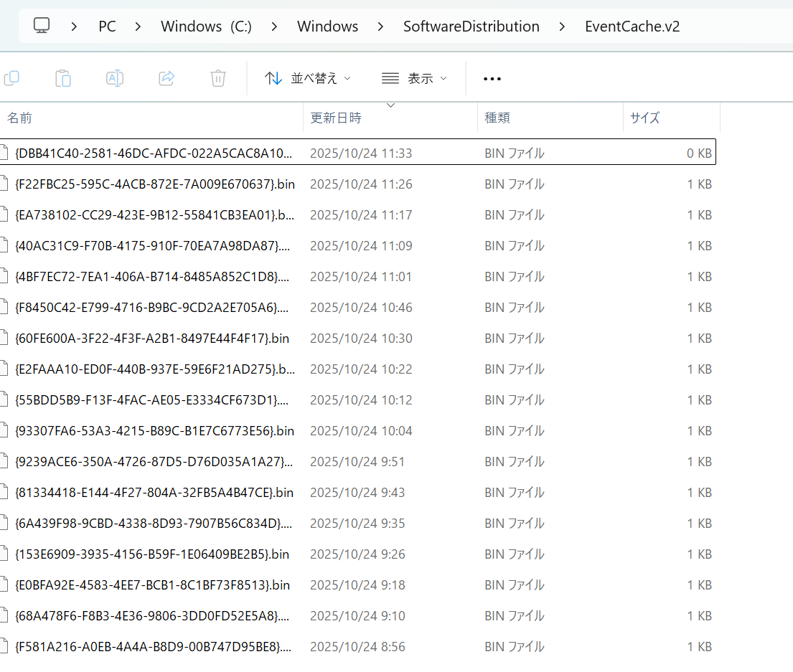Expand the chevron after the monitor icon
The width and height of the screenshot is (793, 672).
tap(75, 27)
